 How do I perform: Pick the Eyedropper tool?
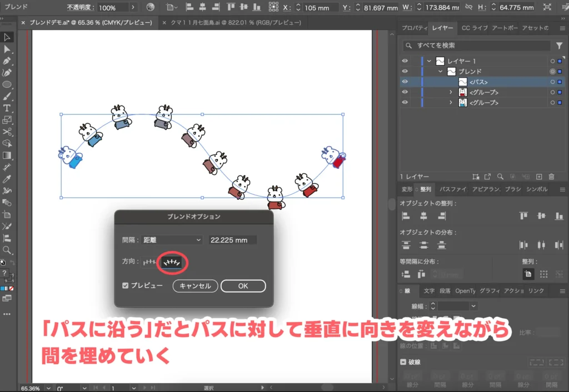point(7,179)
